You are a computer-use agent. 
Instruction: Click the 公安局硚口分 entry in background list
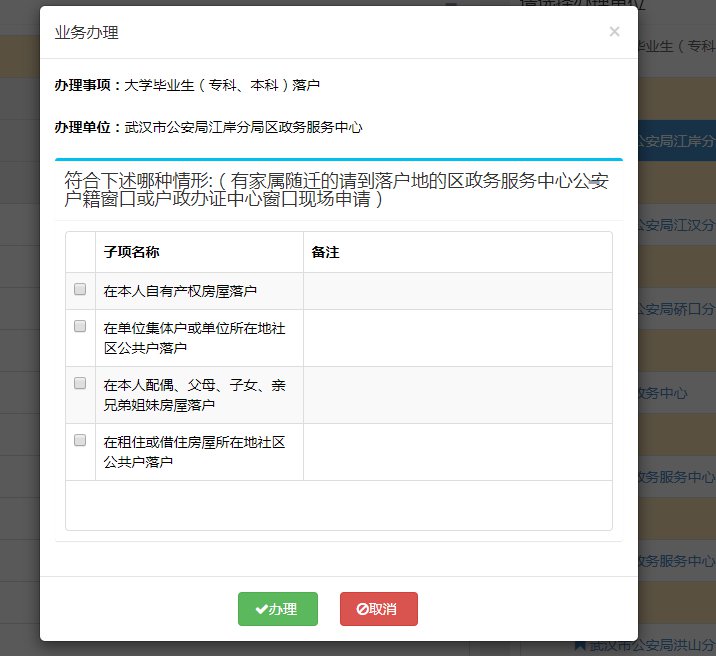676,309
